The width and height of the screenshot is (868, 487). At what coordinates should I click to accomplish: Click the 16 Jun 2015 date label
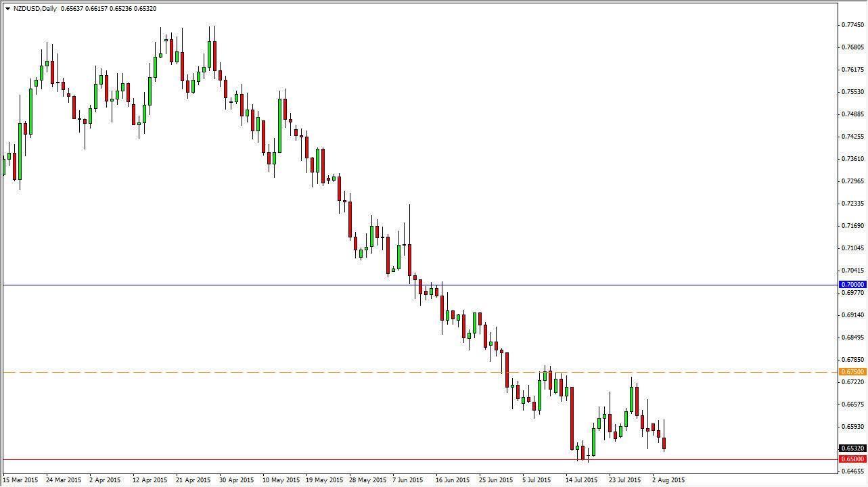click(x=453, y=480)
